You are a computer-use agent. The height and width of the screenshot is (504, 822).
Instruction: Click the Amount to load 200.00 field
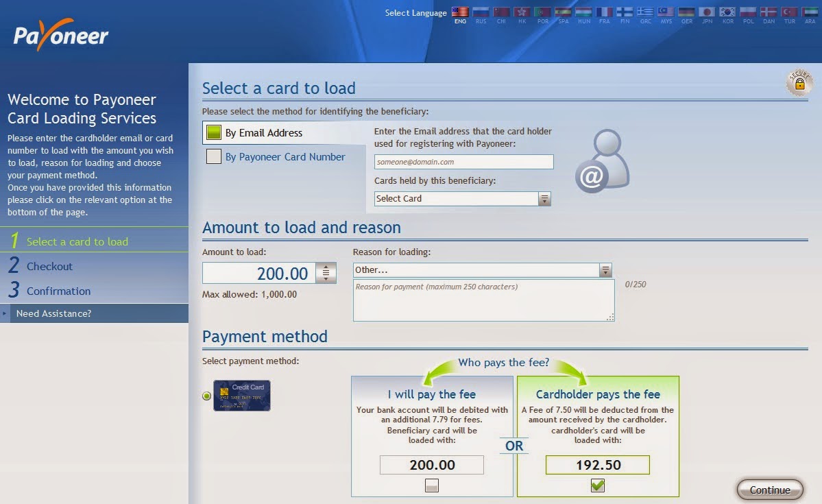click(260, 273)
